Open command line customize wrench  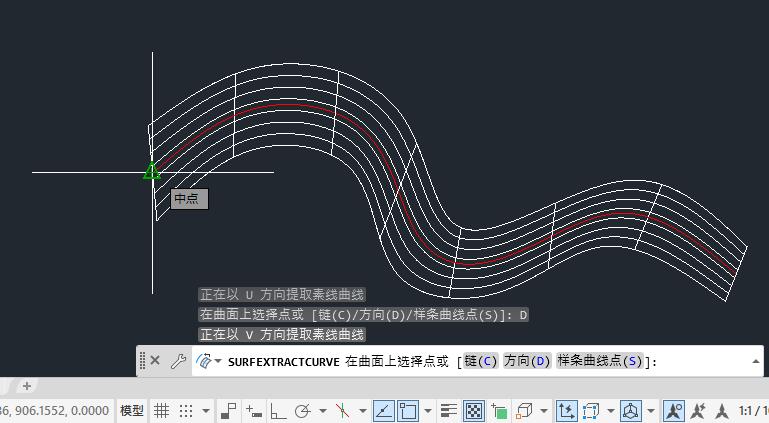coord(178,361)
